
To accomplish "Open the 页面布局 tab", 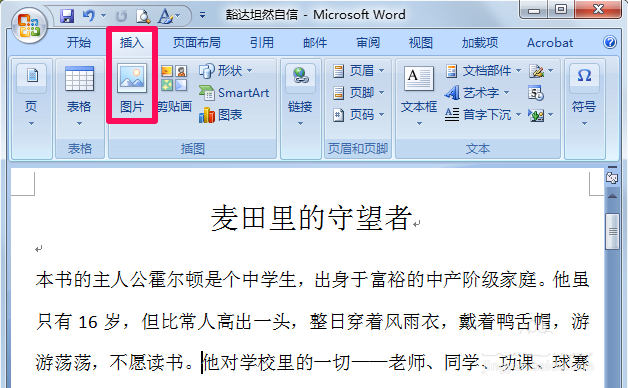I will point(197,42).
